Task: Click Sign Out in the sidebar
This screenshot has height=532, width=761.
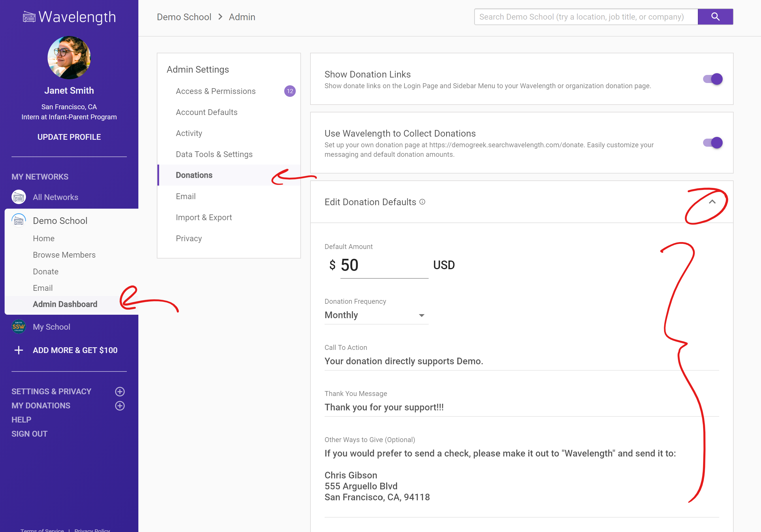Action: [x=29, y=434]
